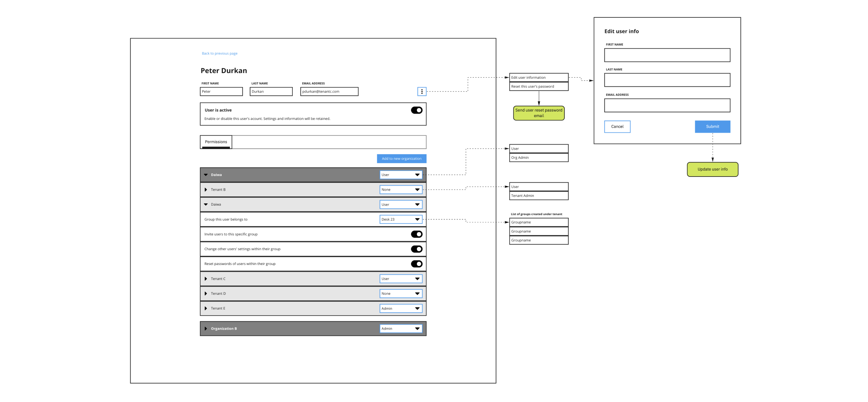
Task: Toggle Reset passwords of users within group
Action: click(x=417, y=264)
